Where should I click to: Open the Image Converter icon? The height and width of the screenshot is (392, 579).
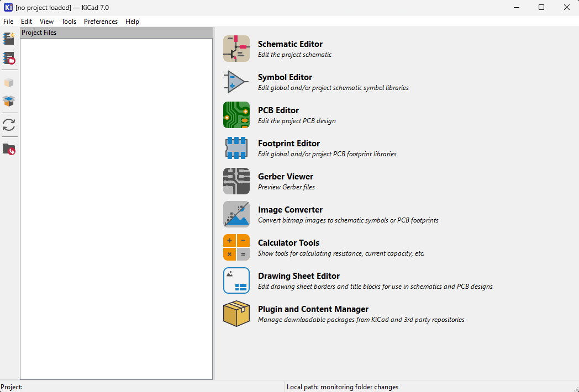click(x=236, y=214)
